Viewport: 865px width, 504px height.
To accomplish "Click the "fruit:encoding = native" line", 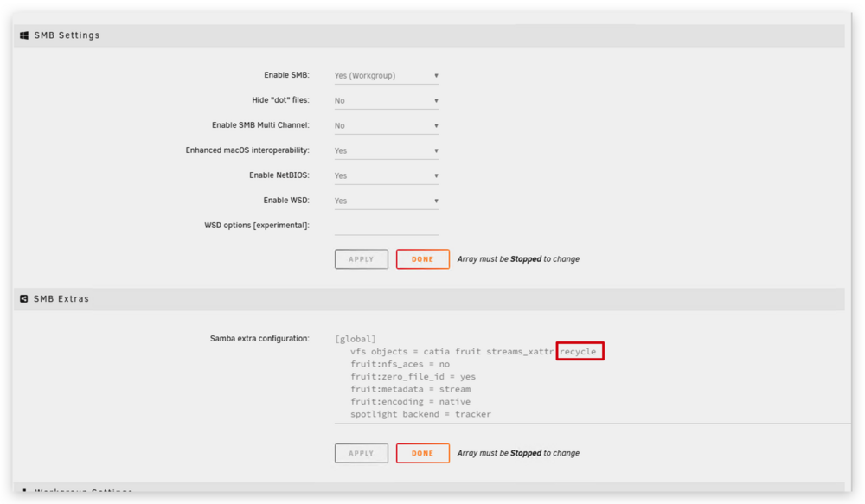I will pos(410,401).
